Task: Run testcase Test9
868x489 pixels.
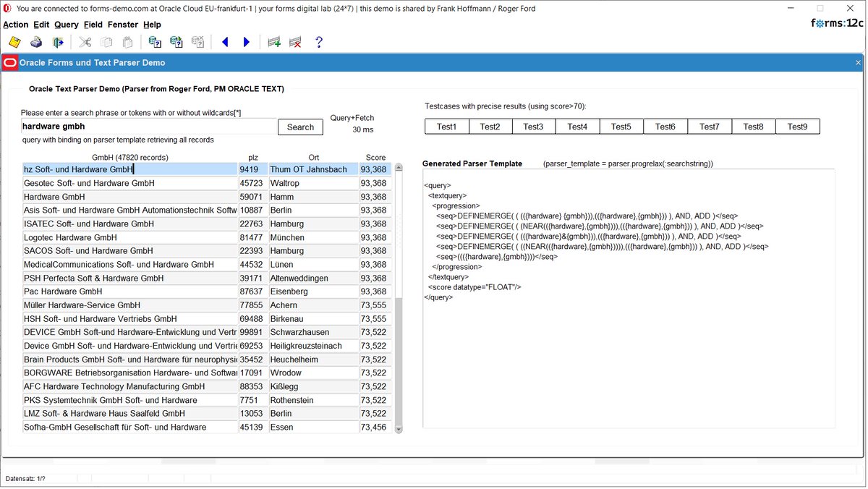Action: (798, 127)
